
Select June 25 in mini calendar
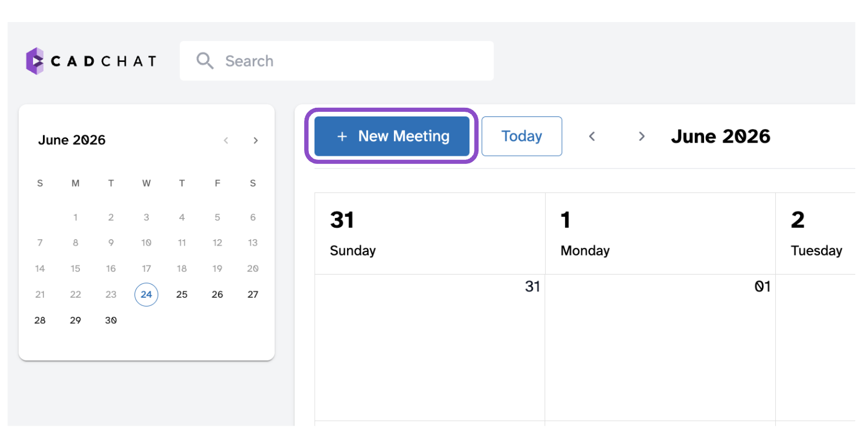coord(182,294)
